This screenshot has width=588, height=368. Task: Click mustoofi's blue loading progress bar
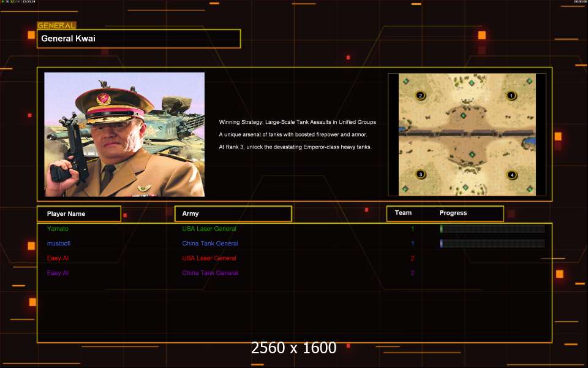point(492,243)
